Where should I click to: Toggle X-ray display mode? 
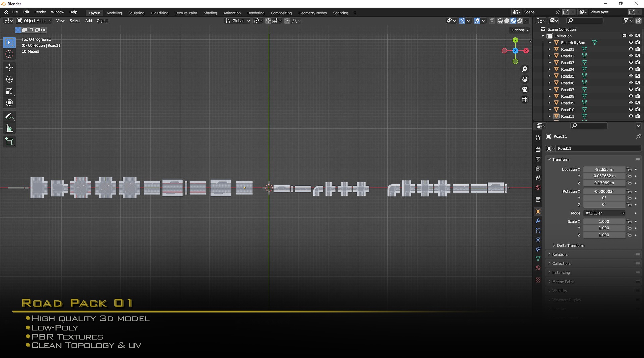tap(492, 21)
